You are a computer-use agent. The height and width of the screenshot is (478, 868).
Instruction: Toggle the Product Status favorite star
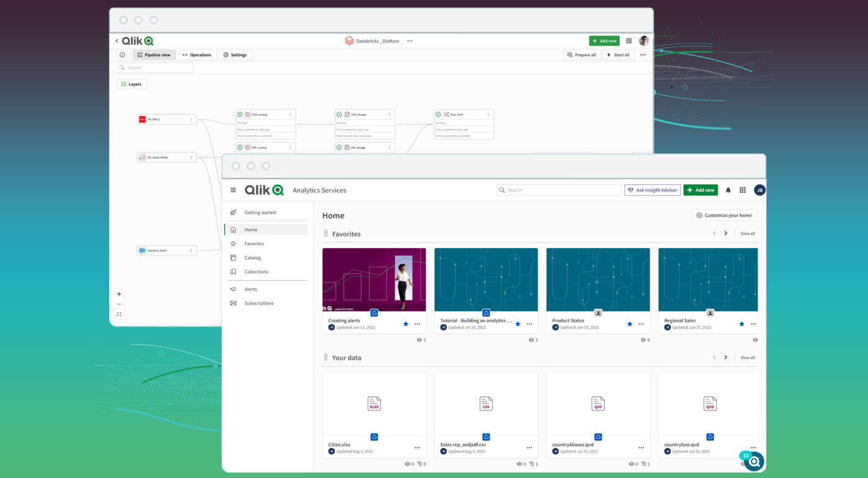coord(630,324)
